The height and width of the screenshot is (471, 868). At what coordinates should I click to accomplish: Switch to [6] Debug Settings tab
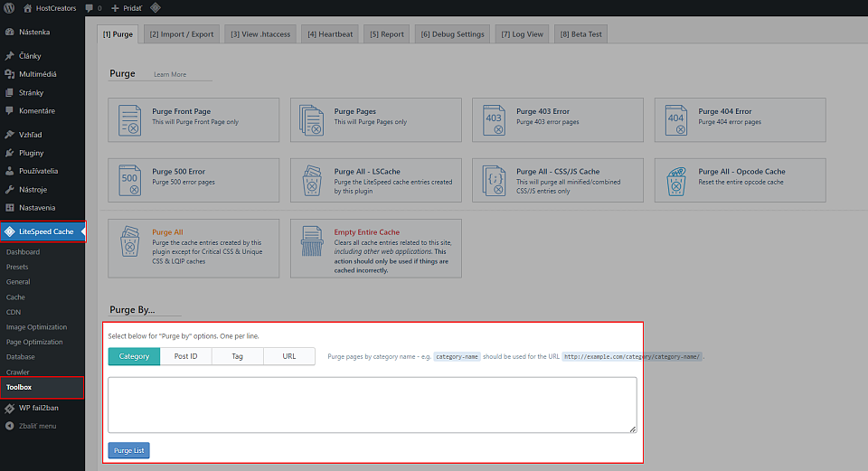[452, 33]
